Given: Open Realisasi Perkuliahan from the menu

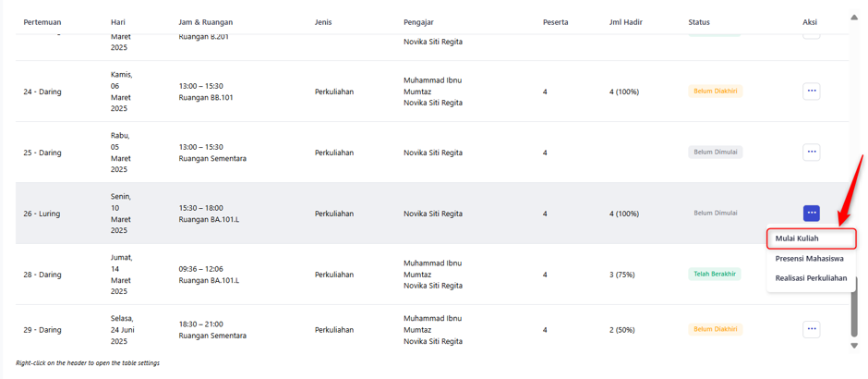Looking at the screenshot, I should 811,278.
